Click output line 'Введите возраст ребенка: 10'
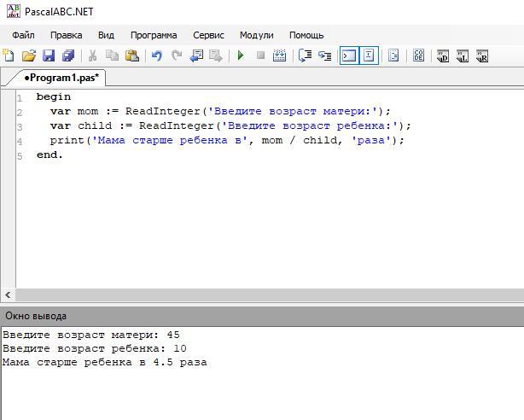The image size is (524, 420). (x=95, y=348)
